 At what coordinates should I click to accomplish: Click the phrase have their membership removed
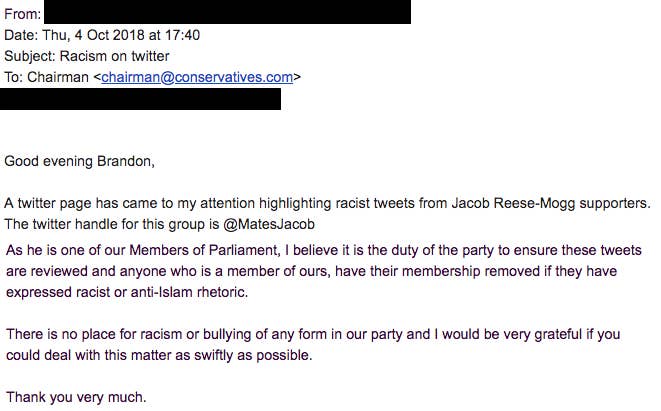click(437, 271)
